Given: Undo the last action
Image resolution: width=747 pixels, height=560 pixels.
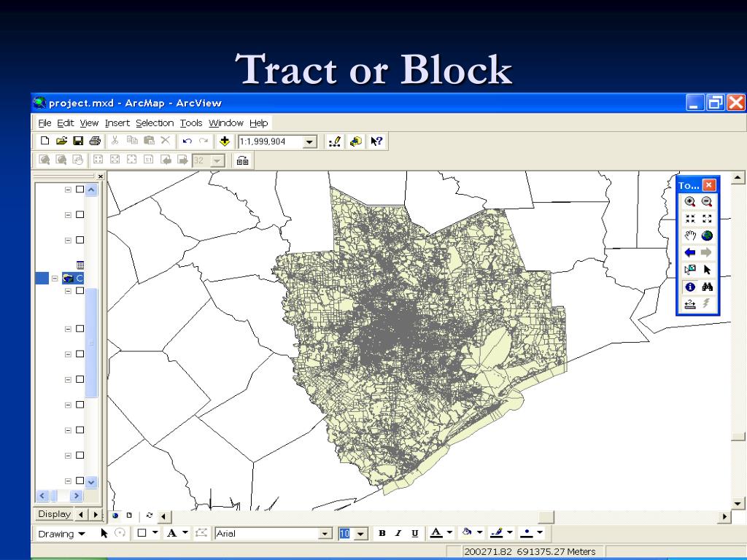Looking at the screenshot, I should [x=187, y=141].
